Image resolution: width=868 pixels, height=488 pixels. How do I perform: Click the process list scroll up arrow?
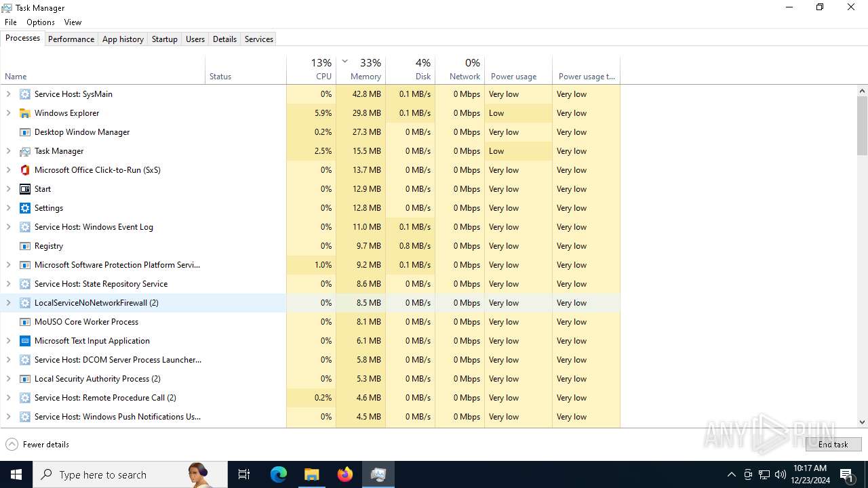(863, 91)
